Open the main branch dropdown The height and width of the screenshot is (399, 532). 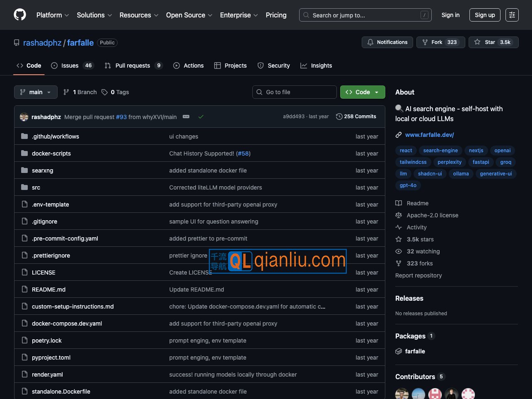click(x=36, y=92)
